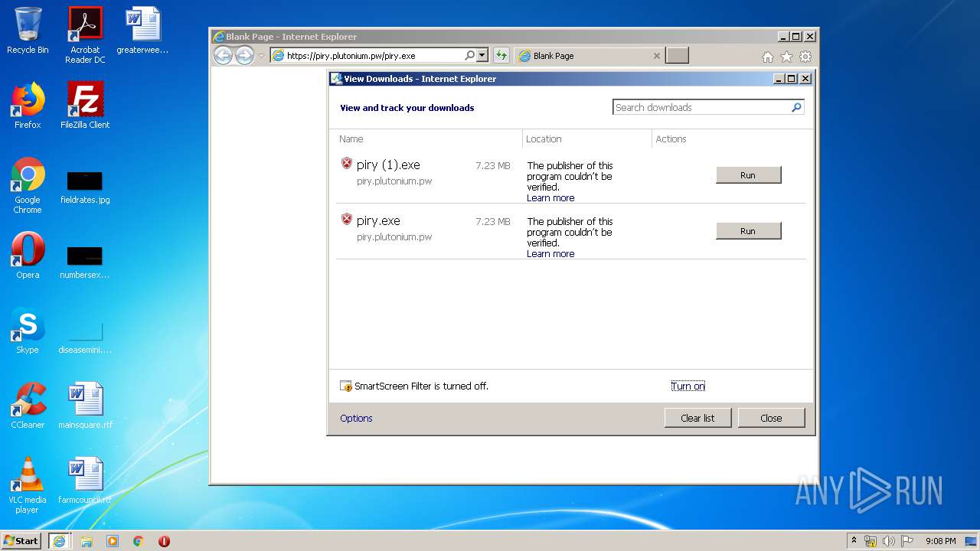The height and width of the screenshot is (551, 980).
Task: Open the Action Center flag tray icon
Action: pos(907,541)
